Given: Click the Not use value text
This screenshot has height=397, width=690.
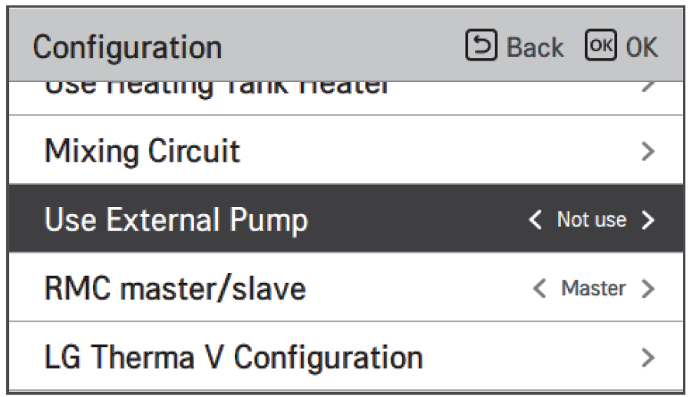Looking at the screenshot, I should (591, 219).
